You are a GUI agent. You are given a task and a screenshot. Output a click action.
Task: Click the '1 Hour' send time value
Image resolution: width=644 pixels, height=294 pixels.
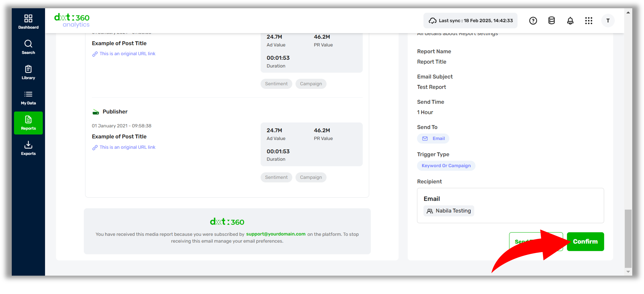pyautogui.click(x=425, y=113)
